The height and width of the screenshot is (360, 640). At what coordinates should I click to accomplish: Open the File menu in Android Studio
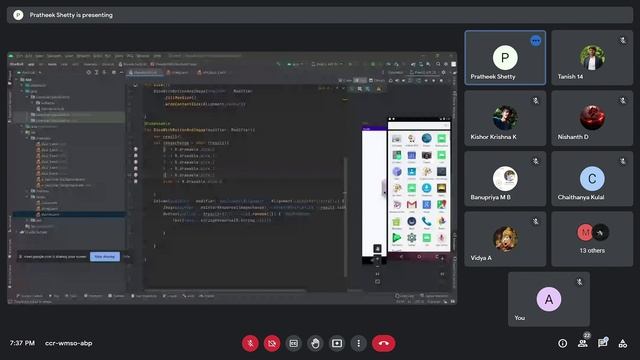click(x=20, y=56)
